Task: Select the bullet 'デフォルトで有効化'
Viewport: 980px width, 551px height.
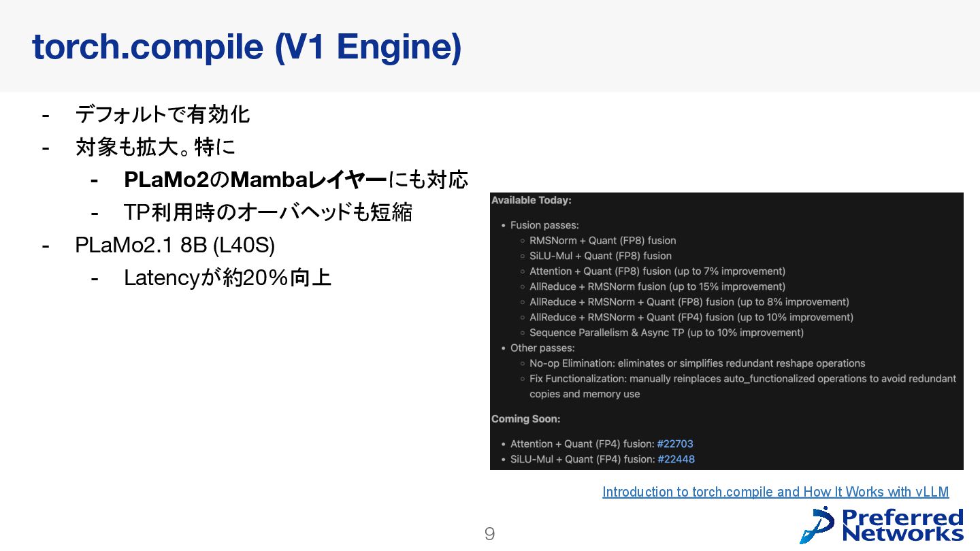Action: 163,114
